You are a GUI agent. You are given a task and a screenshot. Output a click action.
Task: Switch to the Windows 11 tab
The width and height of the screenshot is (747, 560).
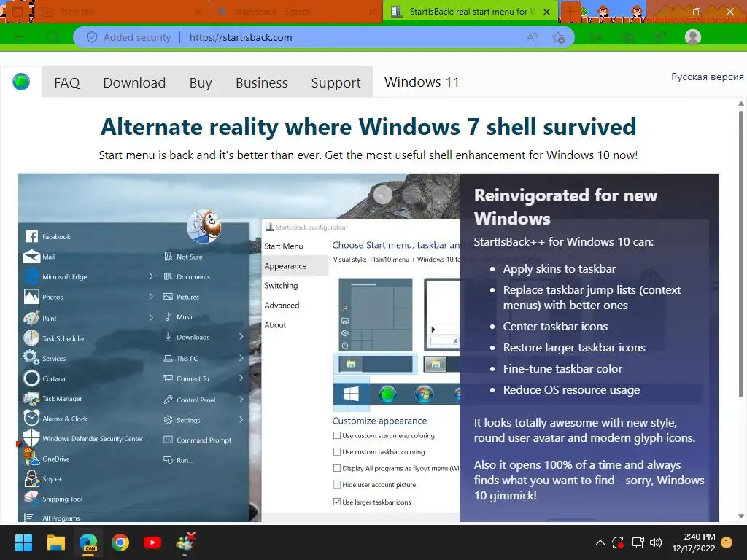click(x=422, y=82)
